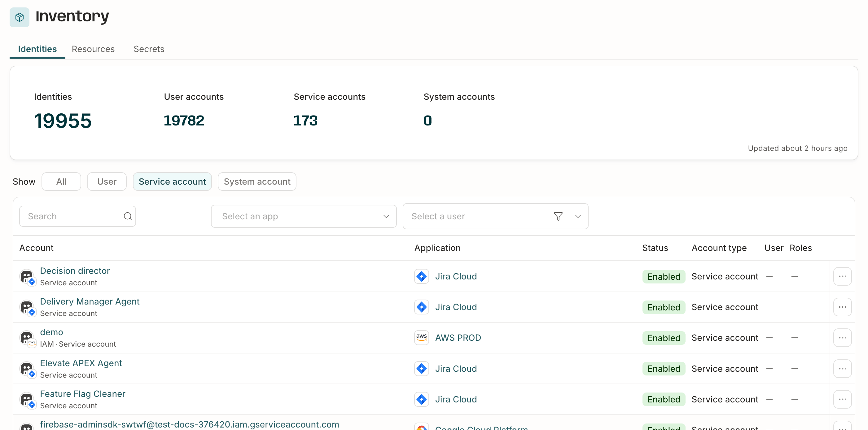Image resolution: width=868 pixels, height=430 pixels.
Task: Click the Account column header
Action: (36, 248)
